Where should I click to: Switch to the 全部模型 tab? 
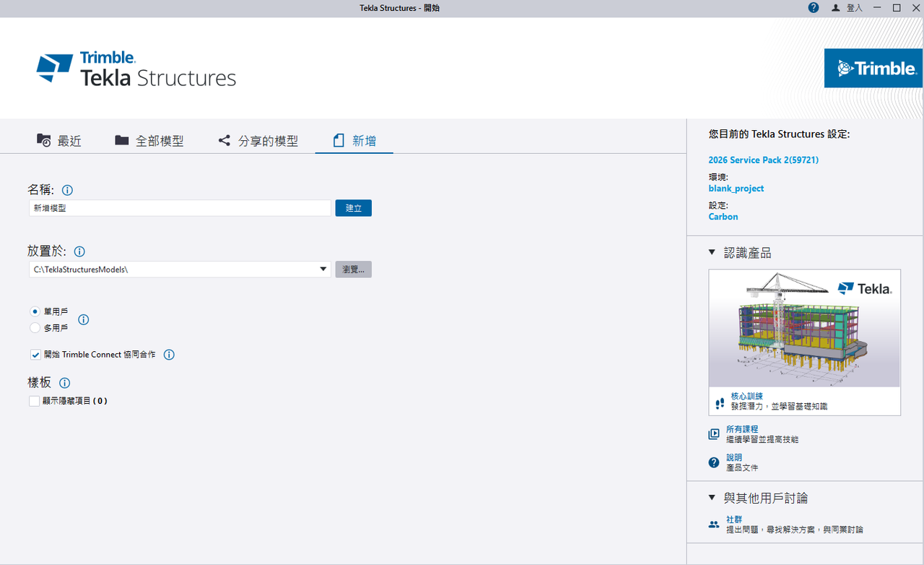click(x=149, y=141)
